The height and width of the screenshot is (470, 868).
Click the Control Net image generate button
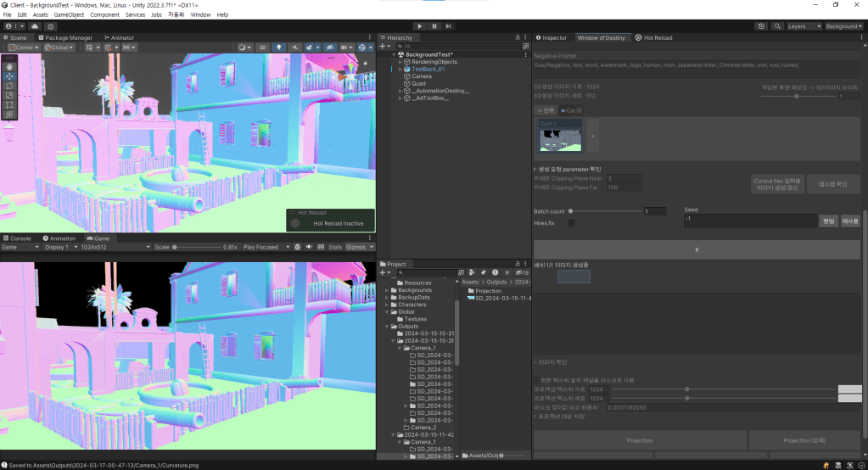778,184
